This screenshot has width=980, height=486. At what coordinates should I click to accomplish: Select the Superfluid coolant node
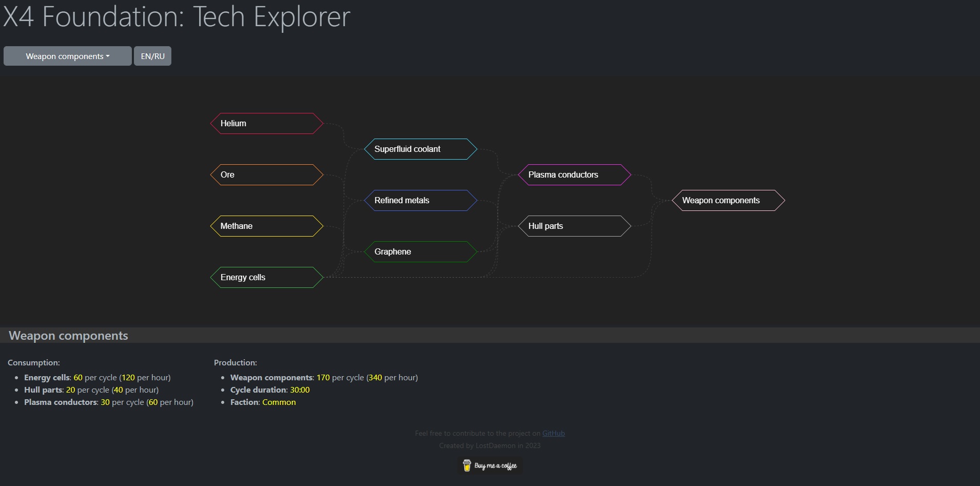pyautogui.click(x=421, y=149)
